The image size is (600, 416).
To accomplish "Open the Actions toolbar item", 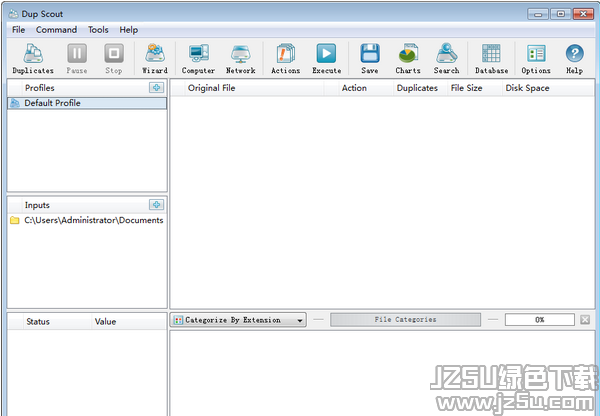I will point(285,58).
